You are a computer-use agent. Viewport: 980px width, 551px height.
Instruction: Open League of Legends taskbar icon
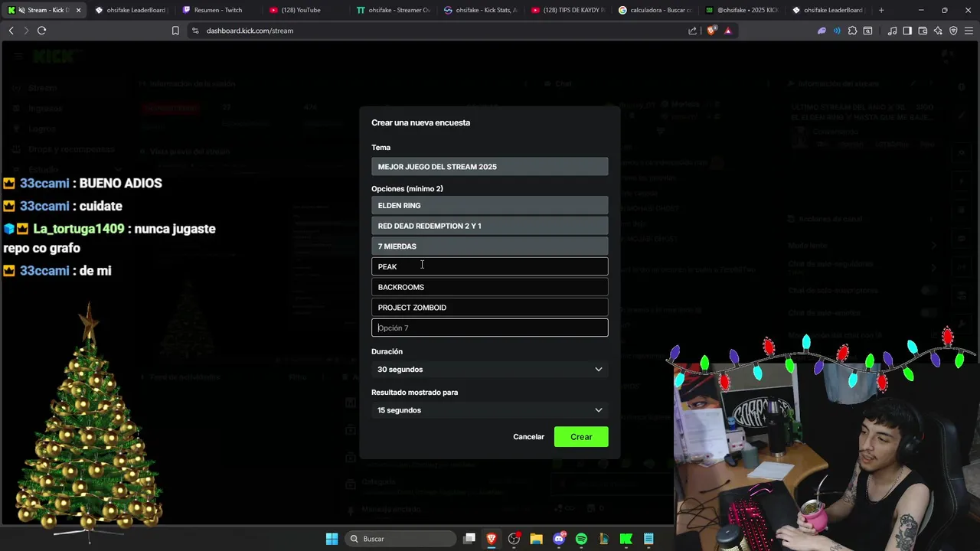[603, 539]
